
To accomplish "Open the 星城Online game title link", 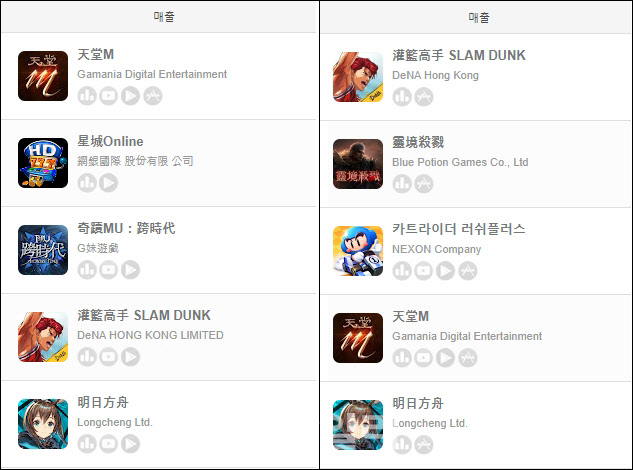I will click(x=110, y=141).
